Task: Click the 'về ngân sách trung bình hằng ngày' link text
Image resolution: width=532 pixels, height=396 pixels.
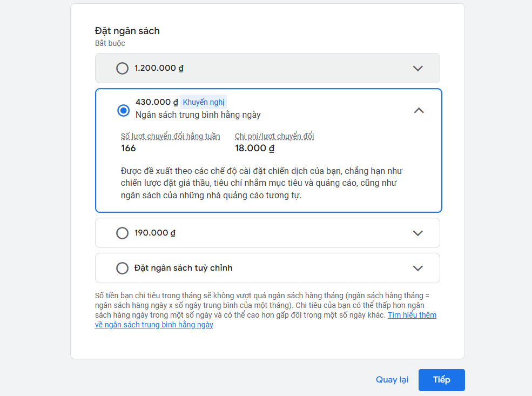Action: pos(154,325)
